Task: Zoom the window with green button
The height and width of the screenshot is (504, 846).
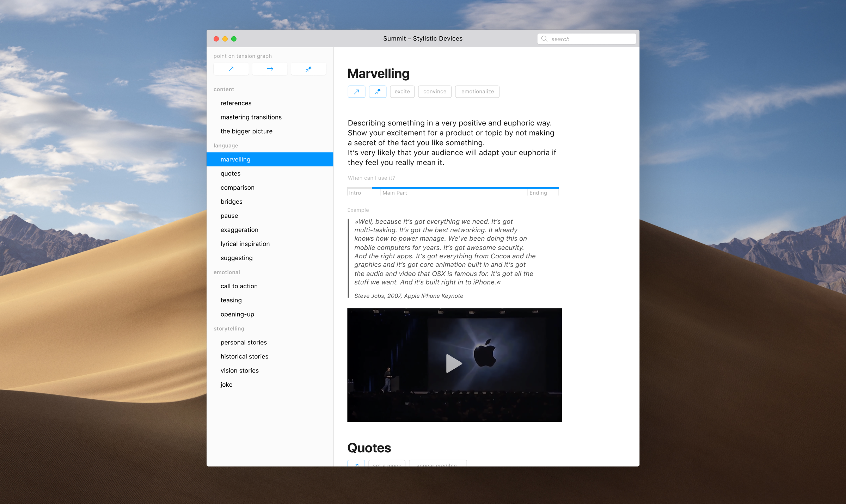Action: (234, 39)
